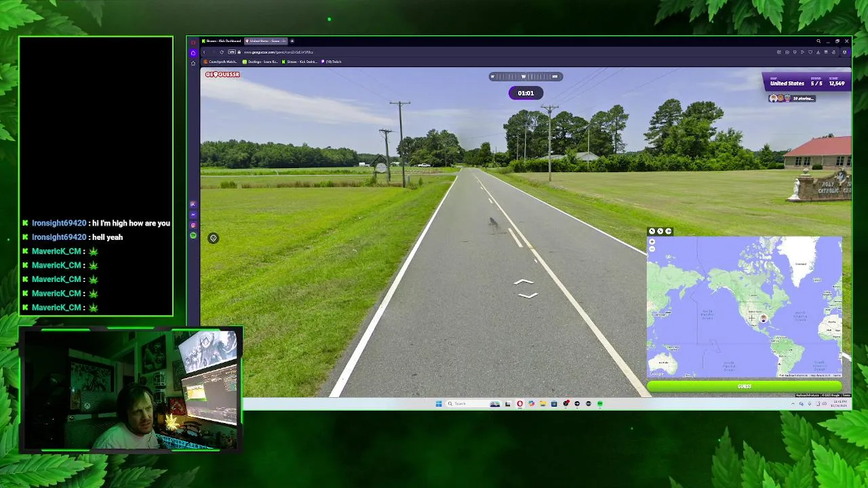868x488 pixels.
Task: Click the green GUESS button
Action: (x=744, y=386)
